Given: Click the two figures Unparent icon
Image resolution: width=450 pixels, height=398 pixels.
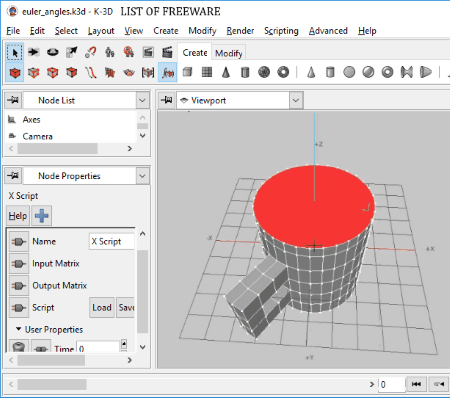Looking at the screenshot, I should coord(110,52).
